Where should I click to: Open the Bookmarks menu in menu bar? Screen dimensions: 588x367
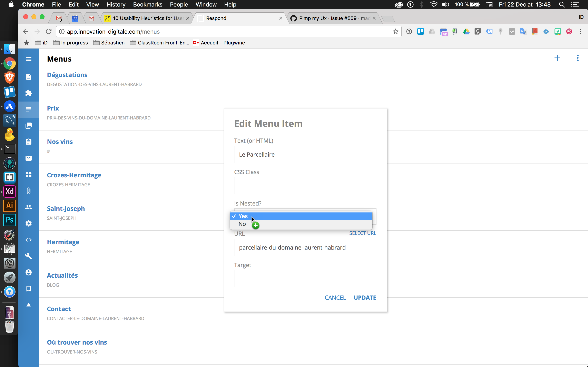pos(147,5)
